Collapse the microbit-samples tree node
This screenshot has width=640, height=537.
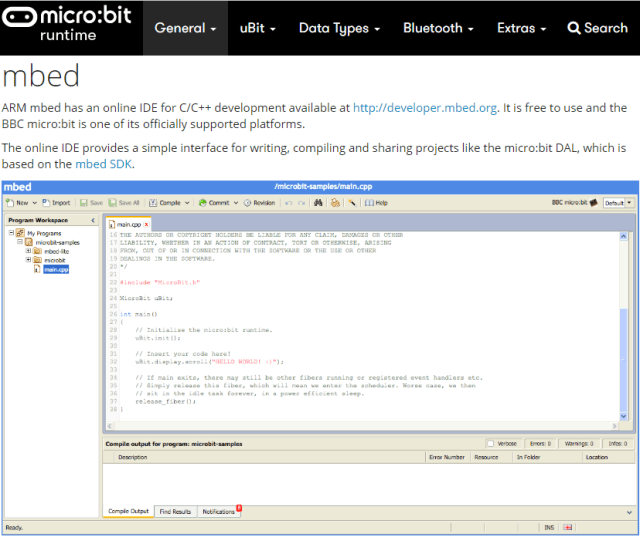pos(21,242)
